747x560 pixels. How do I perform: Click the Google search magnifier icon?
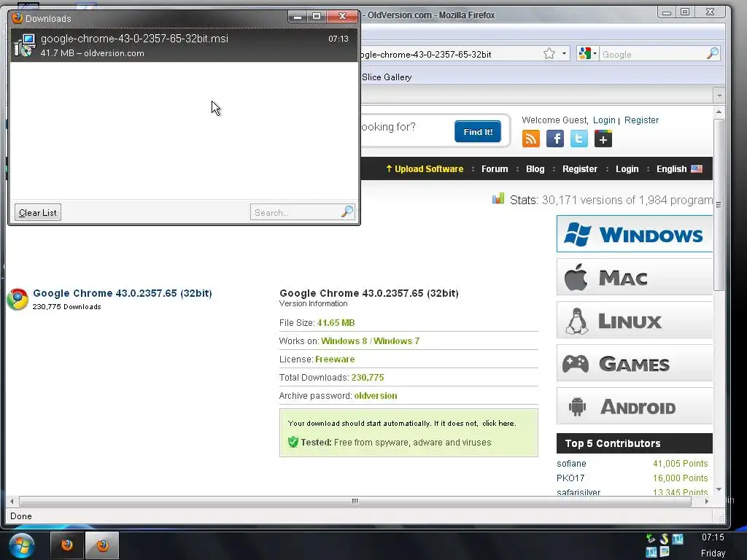(713, 54)
